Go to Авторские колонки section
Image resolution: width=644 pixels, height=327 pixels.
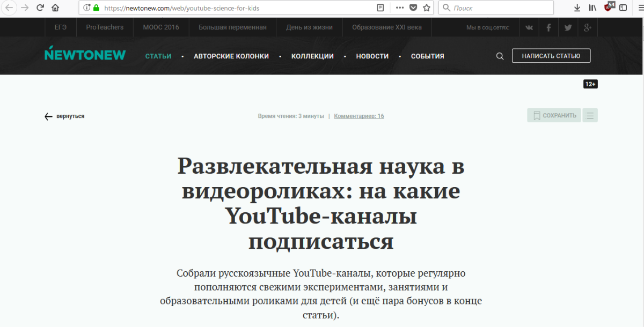[231, 56]
